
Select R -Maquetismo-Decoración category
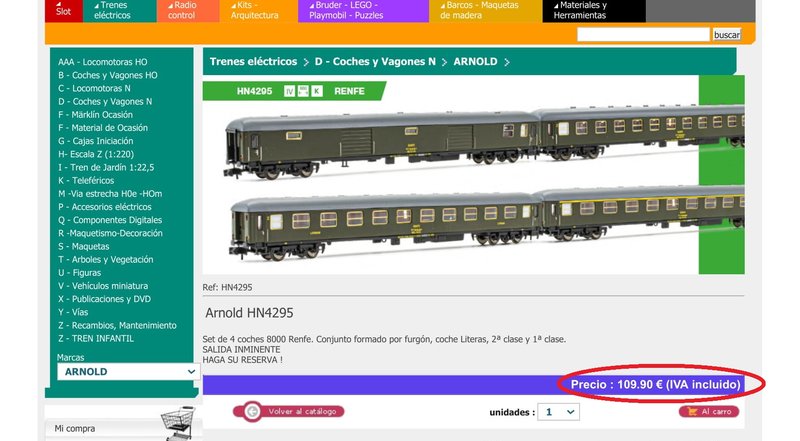[x=110, y=233]
